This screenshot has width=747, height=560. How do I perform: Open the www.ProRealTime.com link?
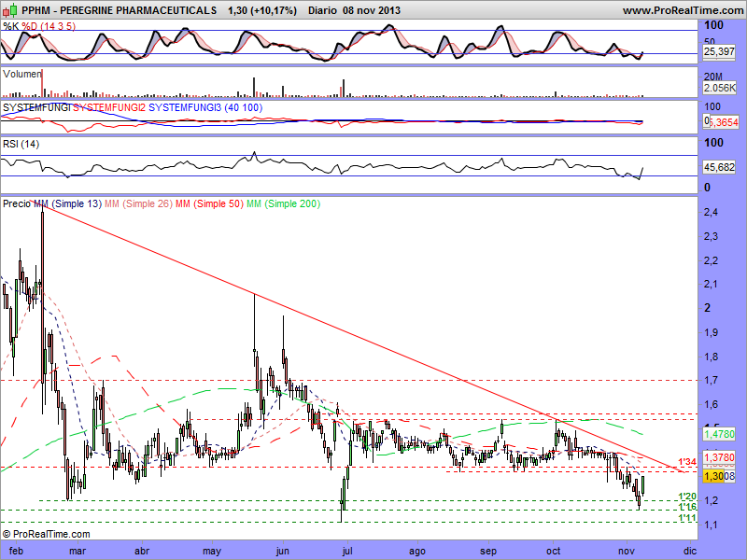pos(684,10)
